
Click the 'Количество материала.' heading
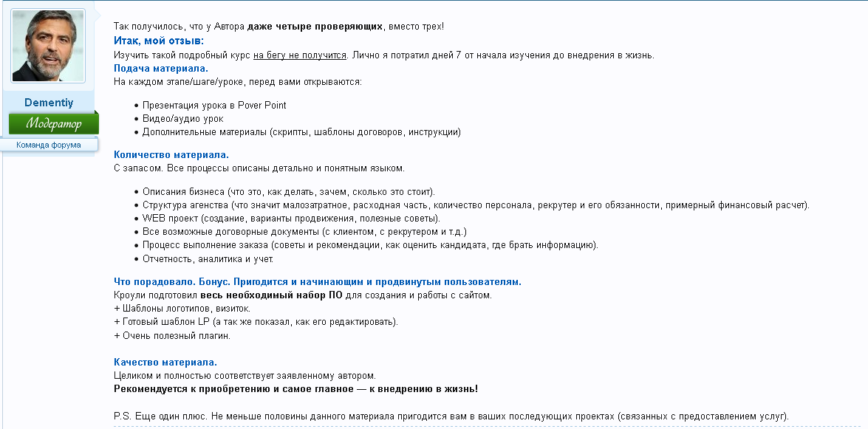[x=171, y=155]
